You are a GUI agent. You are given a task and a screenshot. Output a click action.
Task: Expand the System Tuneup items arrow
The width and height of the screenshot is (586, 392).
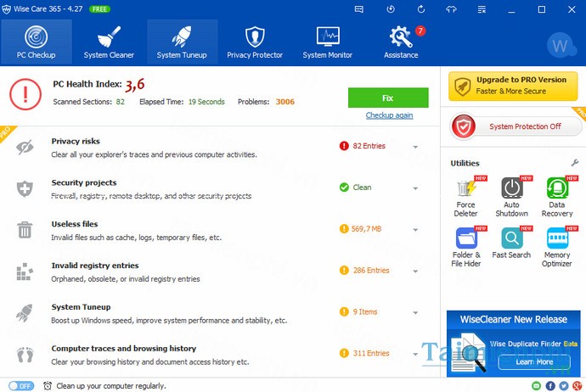(415, 312)
